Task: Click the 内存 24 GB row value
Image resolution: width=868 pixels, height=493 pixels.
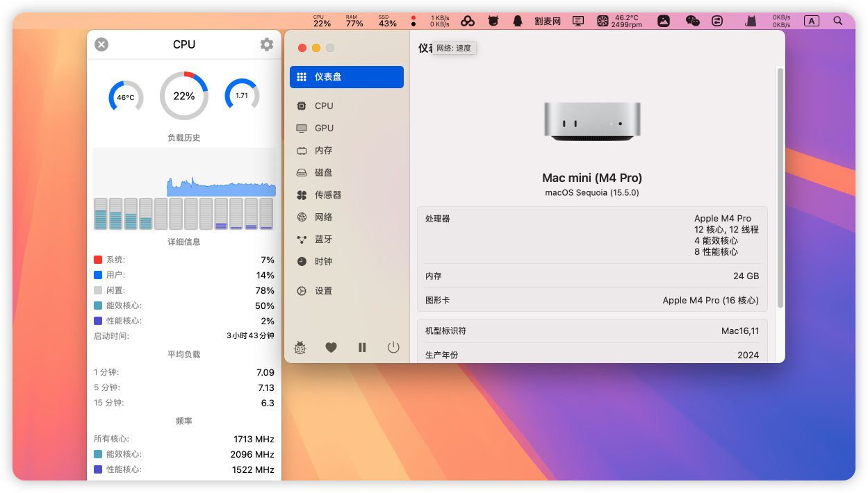Action: point(746,276)
